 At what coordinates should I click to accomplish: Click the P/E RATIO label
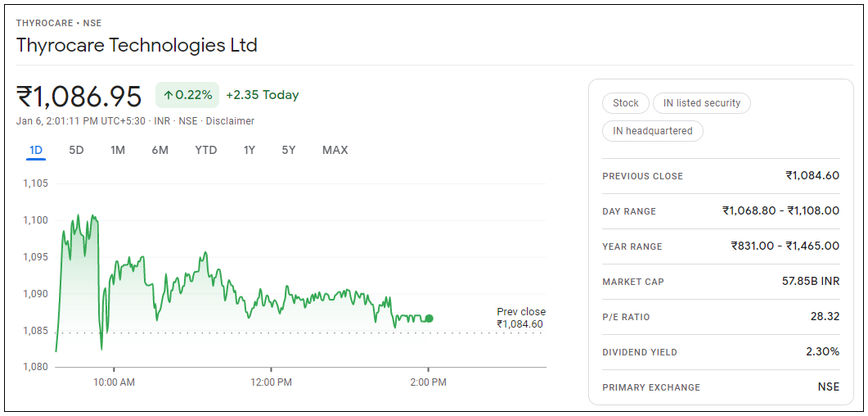626,318
